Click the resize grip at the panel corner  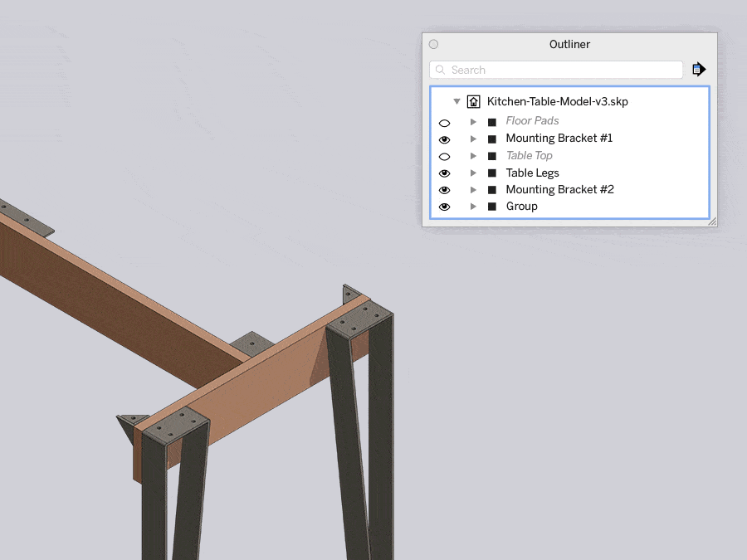coord(712,222)
